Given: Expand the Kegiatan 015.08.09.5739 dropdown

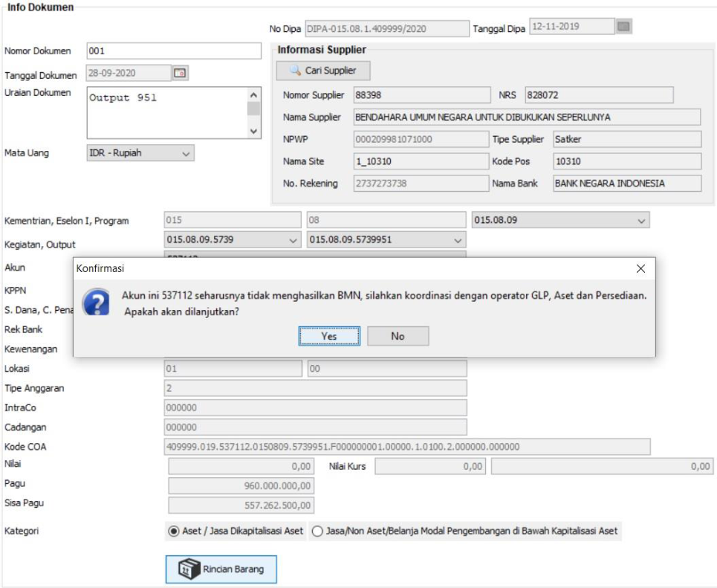Looking at the screenshot, I should [x=293, y=240].
